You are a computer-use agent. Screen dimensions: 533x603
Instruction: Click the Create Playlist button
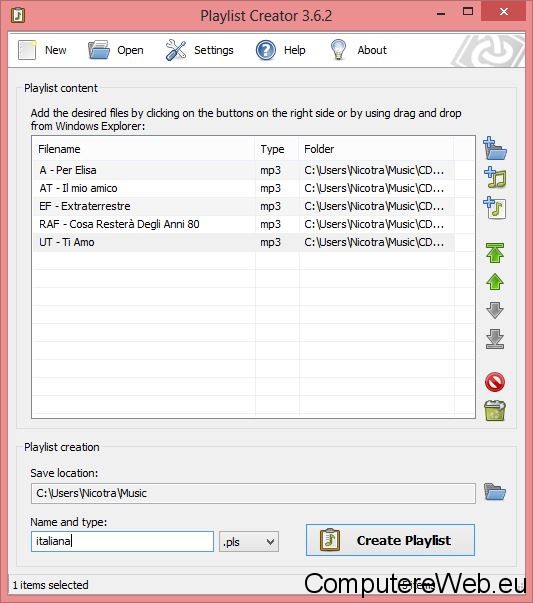point(390,540)
